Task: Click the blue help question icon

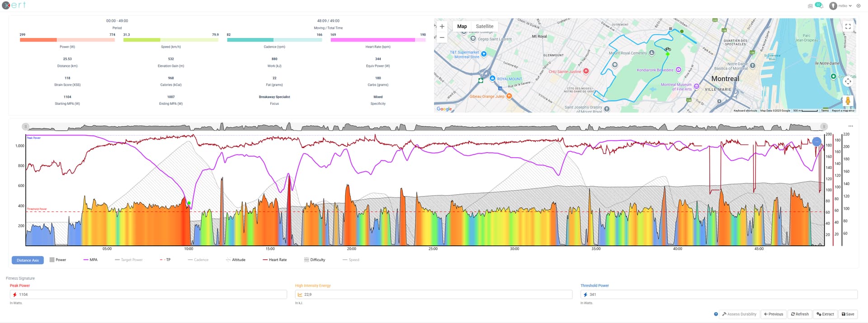Action: [x=716, y=314]
